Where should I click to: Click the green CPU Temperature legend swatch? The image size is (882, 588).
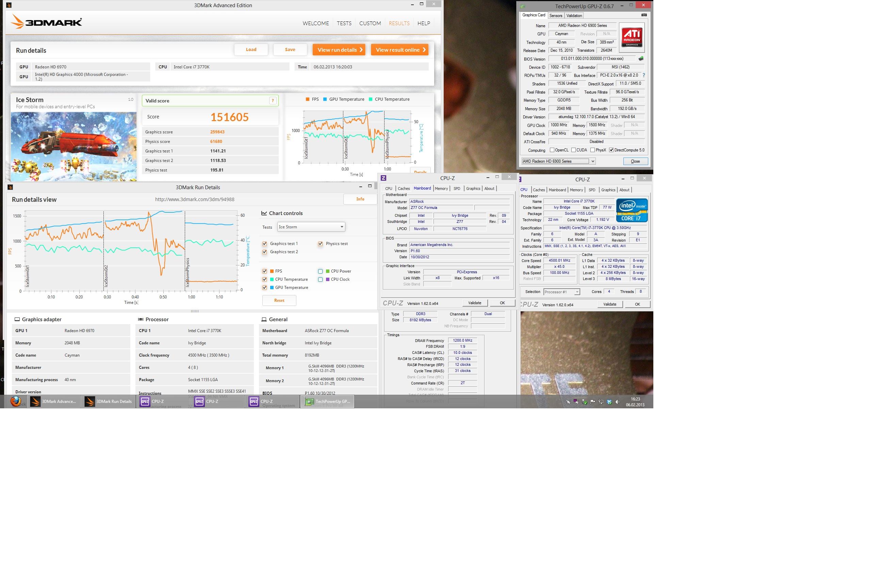(x=371, y=99)
